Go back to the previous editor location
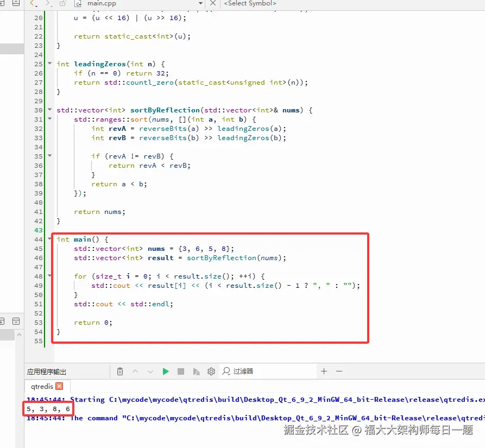The image size is (485, 448). 33,3
